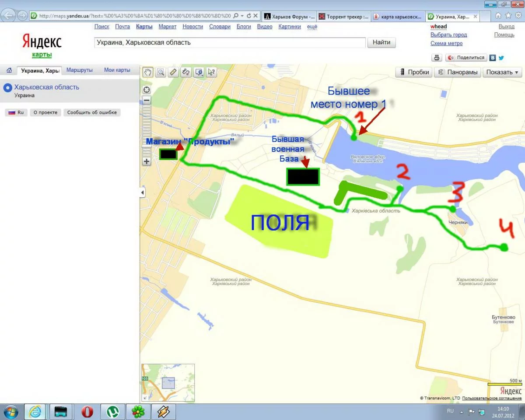
Task: Collapse the minimap with corner arrow
Action: [145, 398]
